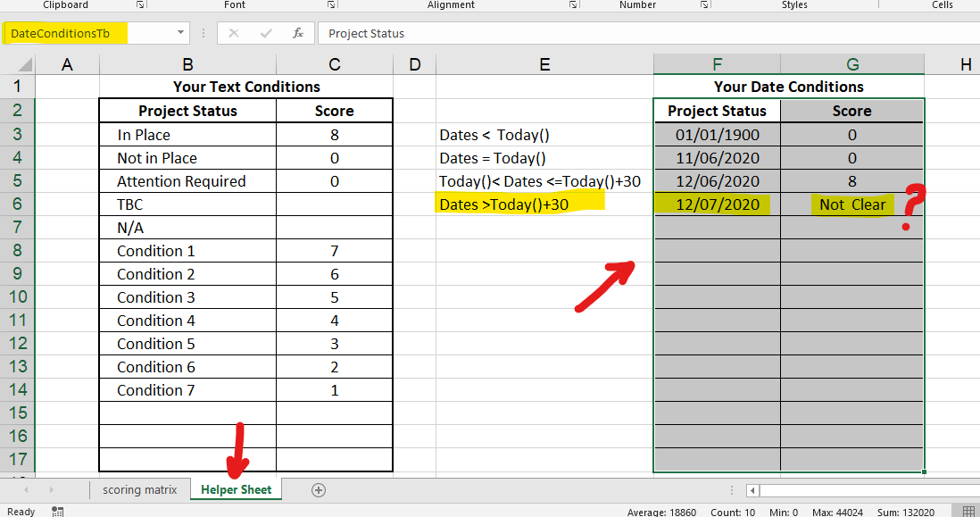Click status bar 'Count: 10' value
The height and width of the screenshot is (517, 980).
coord(733,512)
